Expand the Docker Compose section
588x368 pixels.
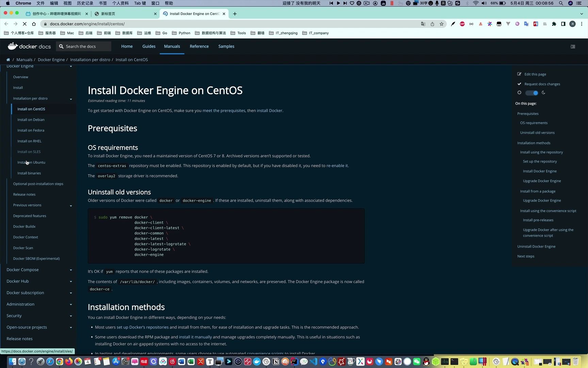click(x=71, y=270)
